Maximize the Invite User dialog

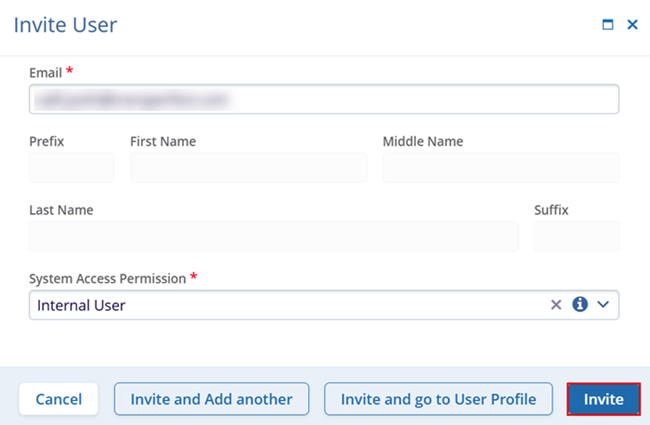607,25
